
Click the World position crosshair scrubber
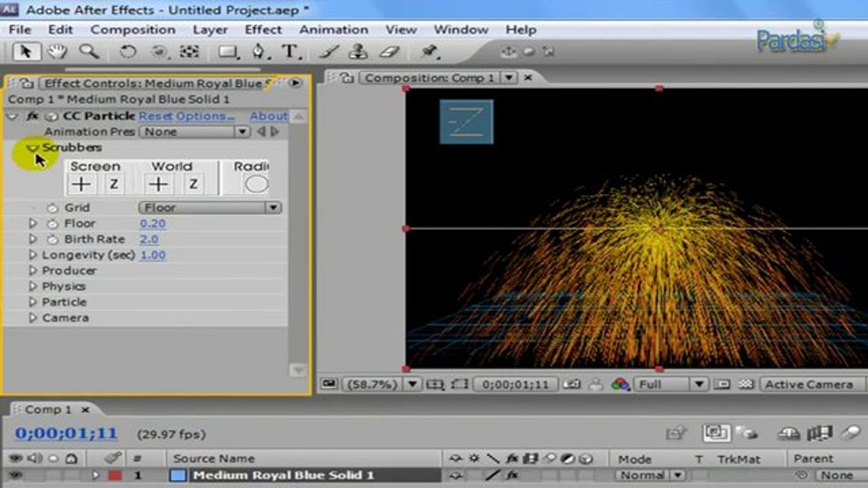pos(158,184)
